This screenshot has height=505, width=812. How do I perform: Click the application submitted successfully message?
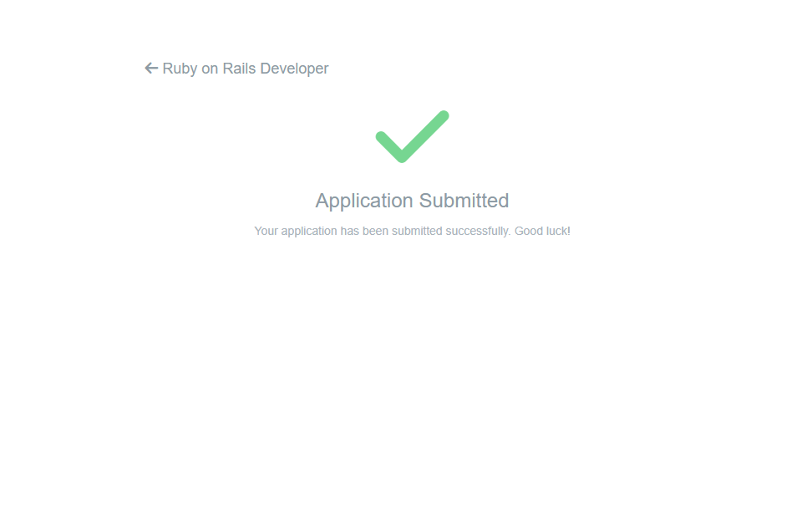click(x=412, y=231)
